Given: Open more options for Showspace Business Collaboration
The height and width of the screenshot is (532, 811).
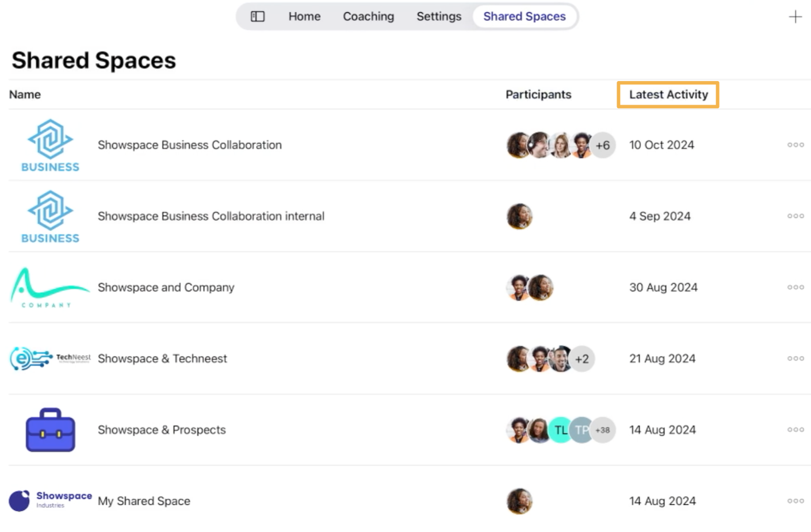Looking at the screenshot, I should (x=795, y=145).
